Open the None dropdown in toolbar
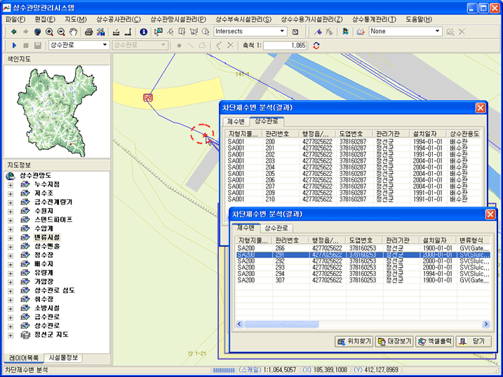Viewport: 503px width, 377px height. pos(437,31)
